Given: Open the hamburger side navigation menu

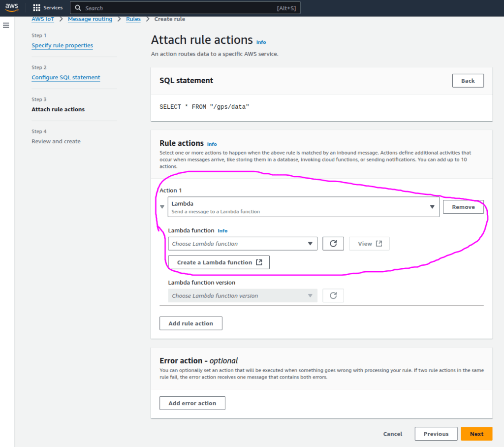Looking at the screenshot, I should [x=6, y=25].
